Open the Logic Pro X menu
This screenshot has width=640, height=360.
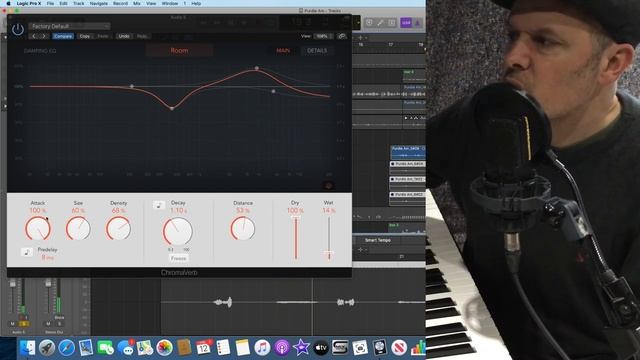[x=29, y=3]
